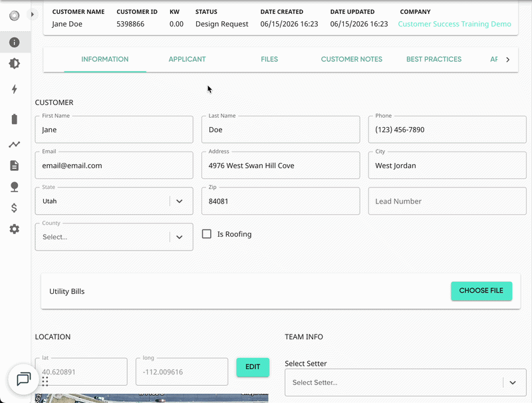Click the CHOOSE FILE button
The height and width of the screenshot is (403, 532).
pyautogui.click(x=481, y=291)
